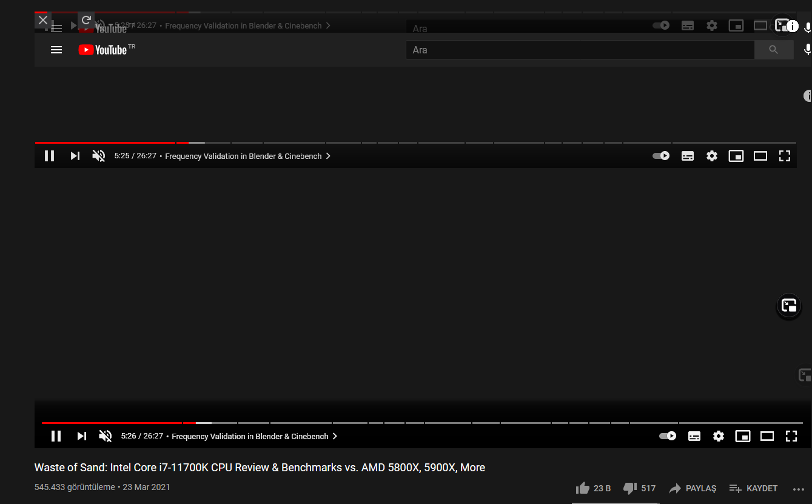
Task: Click the "5:26 / 26:27" time display
Action: (142, 436)
